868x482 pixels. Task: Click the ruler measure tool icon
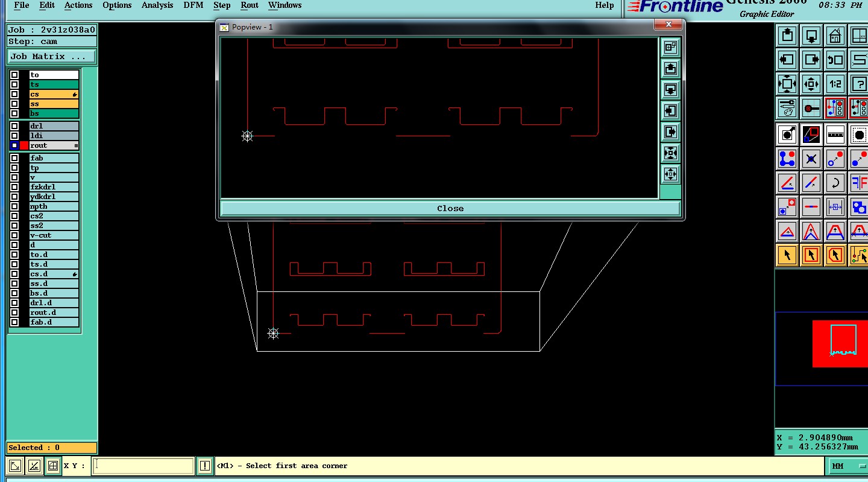[x=835, y=135]
